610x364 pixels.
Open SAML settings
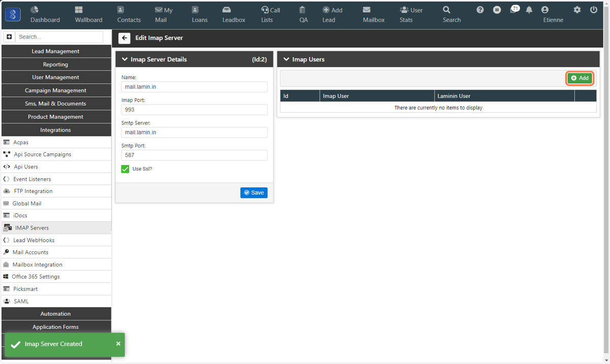56,301
